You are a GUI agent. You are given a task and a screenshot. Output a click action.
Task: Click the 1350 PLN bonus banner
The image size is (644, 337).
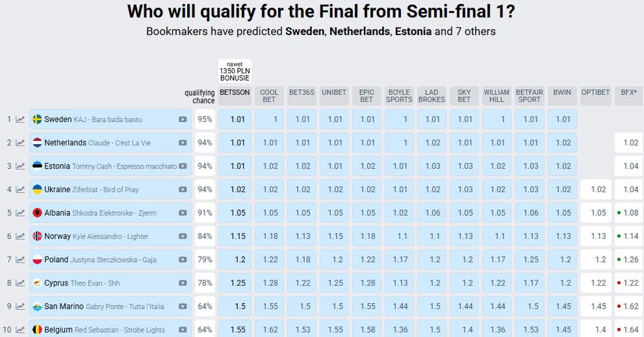(x=235, y=71)
